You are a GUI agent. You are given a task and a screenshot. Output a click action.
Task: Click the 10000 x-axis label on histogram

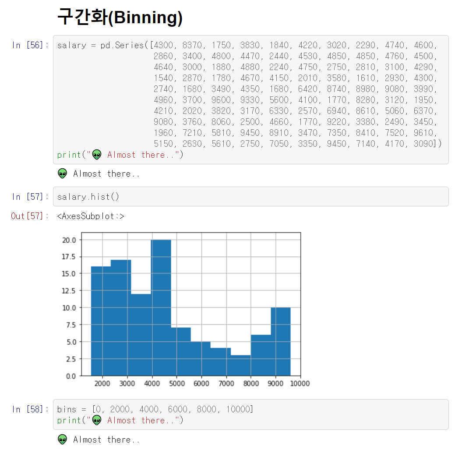(300, 383)
